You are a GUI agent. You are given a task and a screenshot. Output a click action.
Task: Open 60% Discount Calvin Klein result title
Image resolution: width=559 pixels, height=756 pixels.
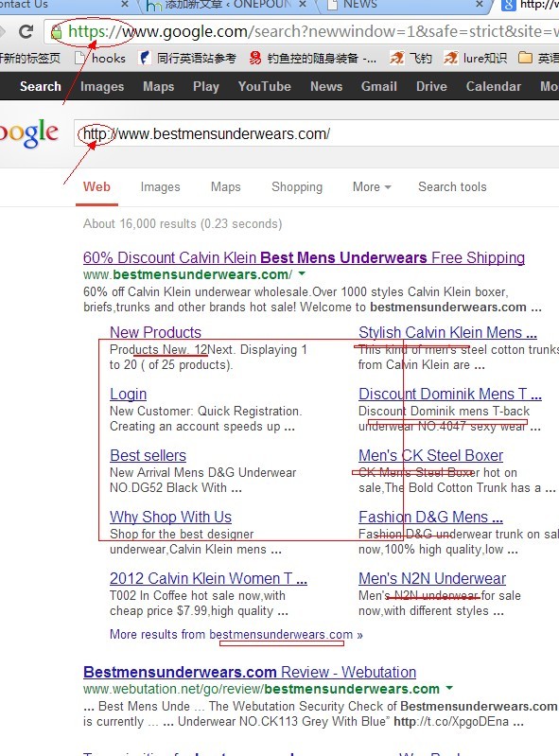click(304, 257)
